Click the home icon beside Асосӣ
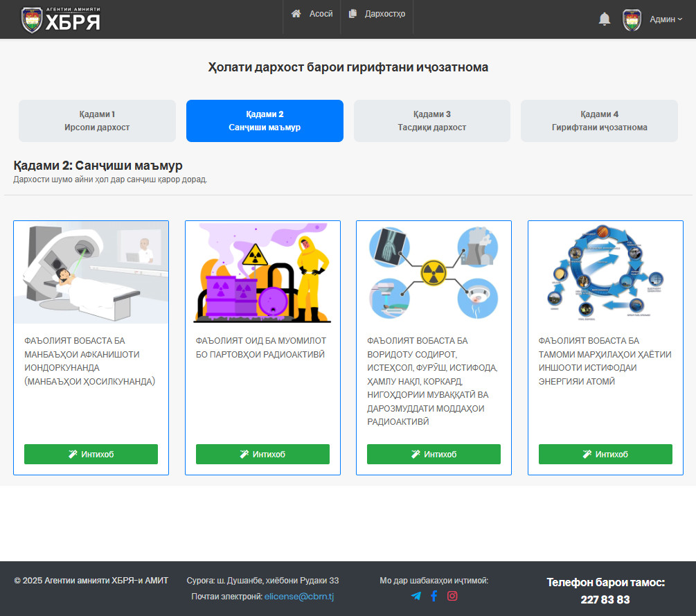 [296, 14]
